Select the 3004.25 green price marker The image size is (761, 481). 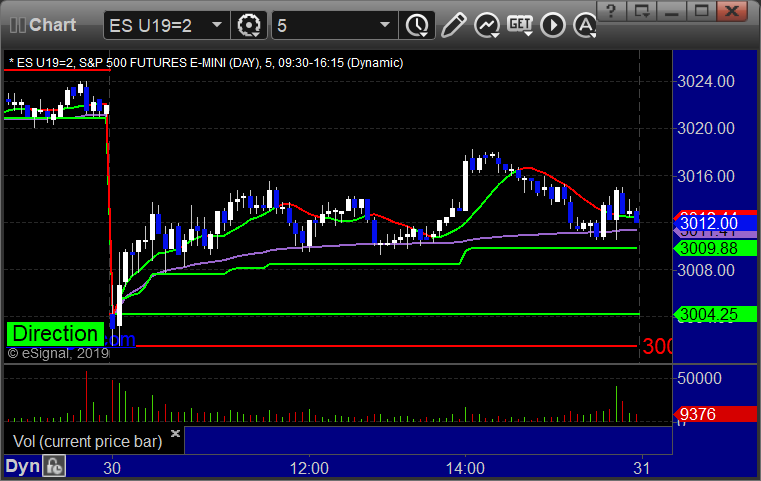714,315
